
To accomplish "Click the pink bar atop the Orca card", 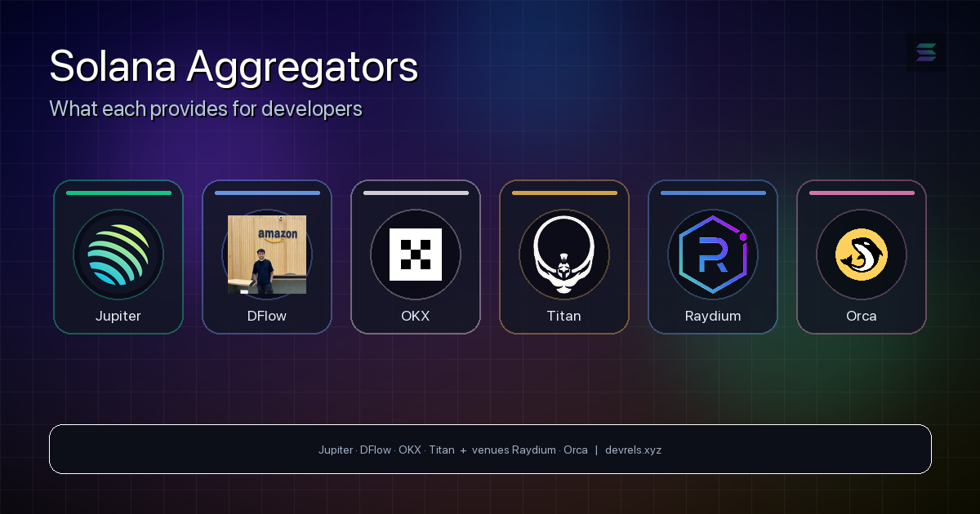I will pyautogui.click(x=862, y=193).
